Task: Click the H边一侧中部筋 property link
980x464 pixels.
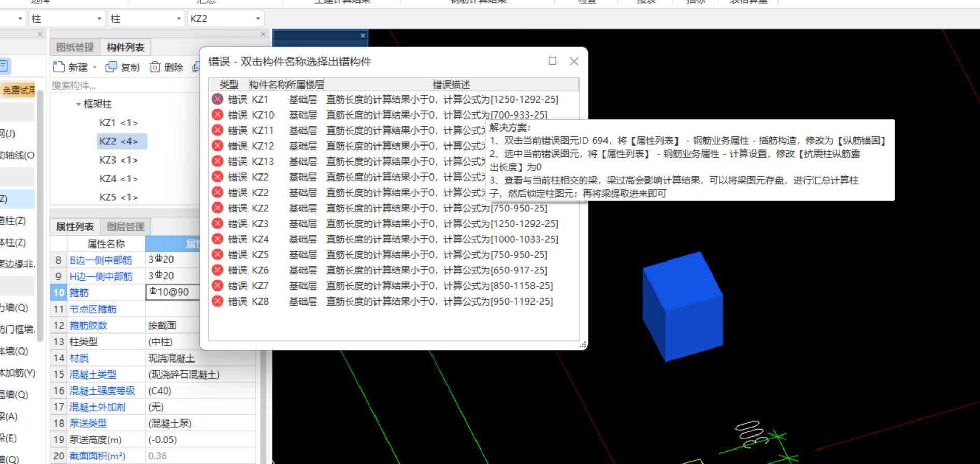Action: click(101, 276)
